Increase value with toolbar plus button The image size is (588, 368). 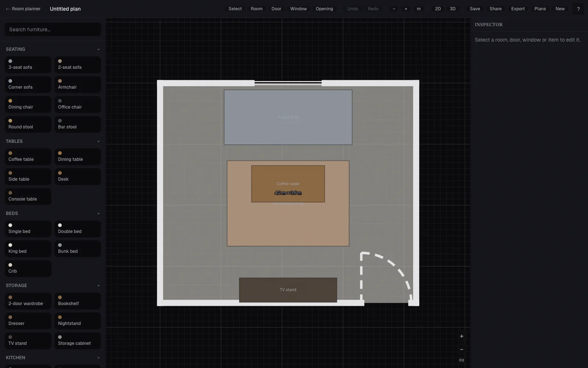pos(406,9)
